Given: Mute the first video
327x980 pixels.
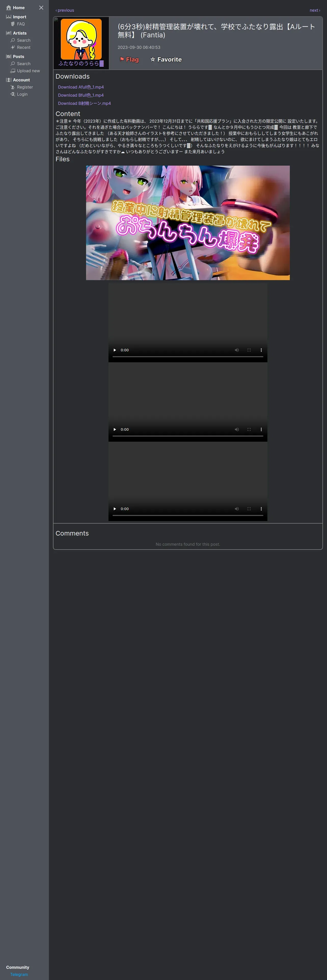Looking at the screenshot, I should point(237,350).
